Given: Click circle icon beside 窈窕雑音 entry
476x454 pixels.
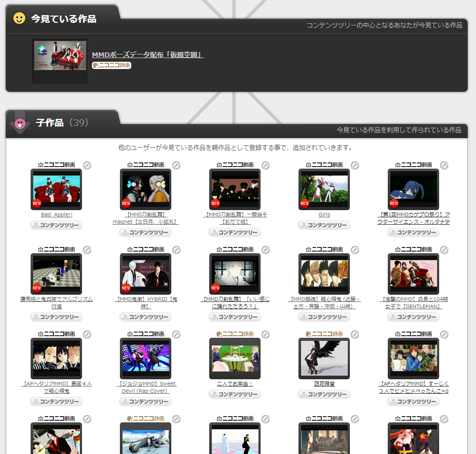Looking at the screenshot, I should [355, 335].
